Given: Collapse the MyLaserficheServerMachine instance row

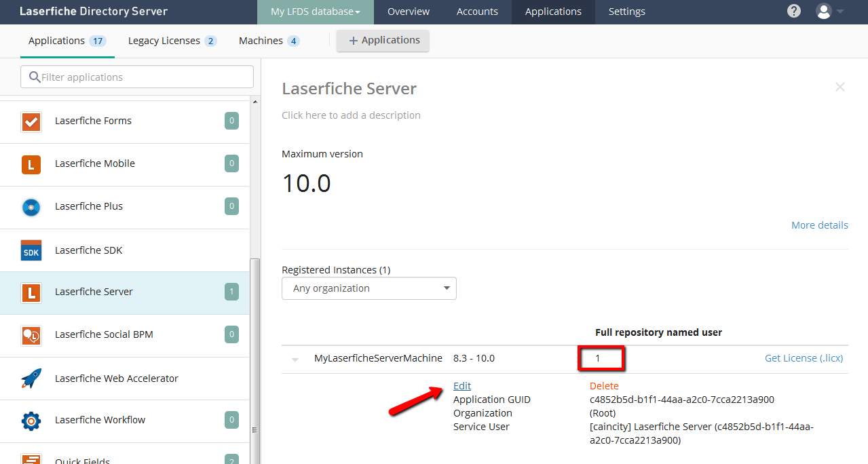Looking at the screenshot, I should 295,360.
